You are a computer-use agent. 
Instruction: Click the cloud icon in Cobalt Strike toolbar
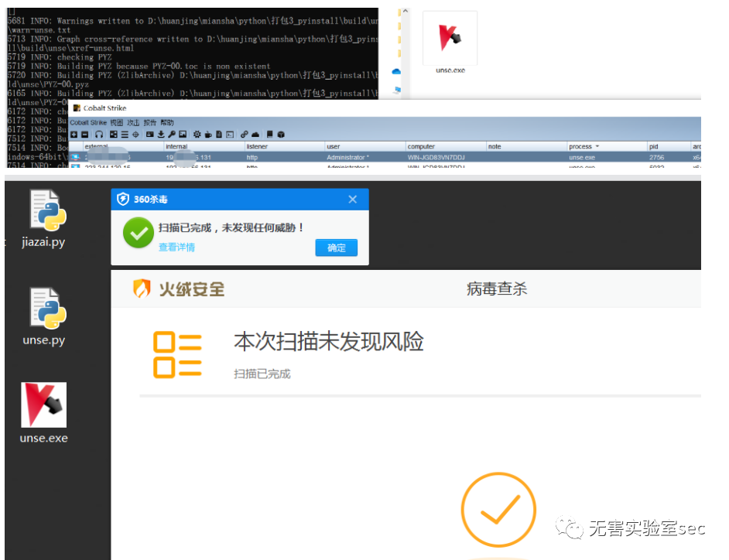255,135
